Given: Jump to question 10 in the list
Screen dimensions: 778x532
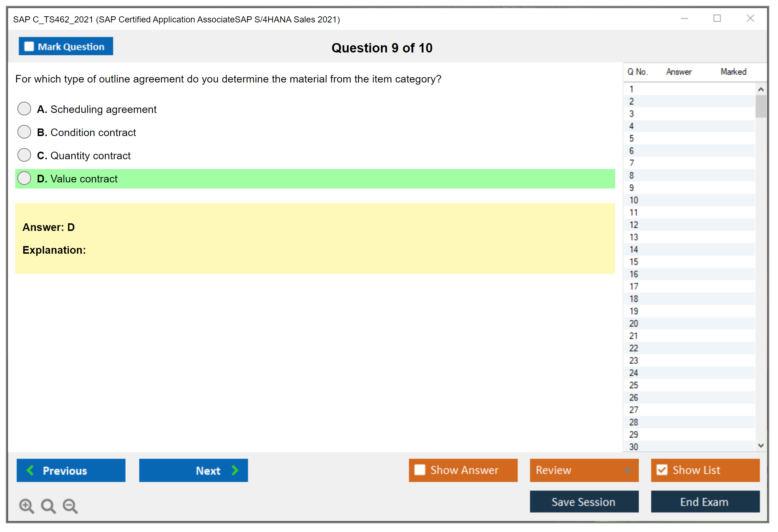Looking at the screenshot, I should coord(634,200).
